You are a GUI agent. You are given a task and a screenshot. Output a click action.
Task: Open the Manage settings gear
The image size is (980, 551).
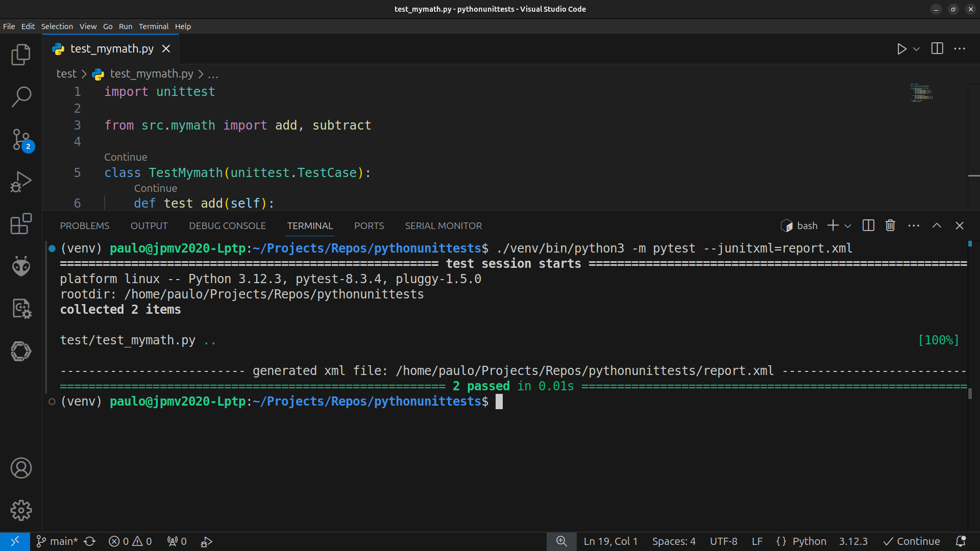point(21,510)
